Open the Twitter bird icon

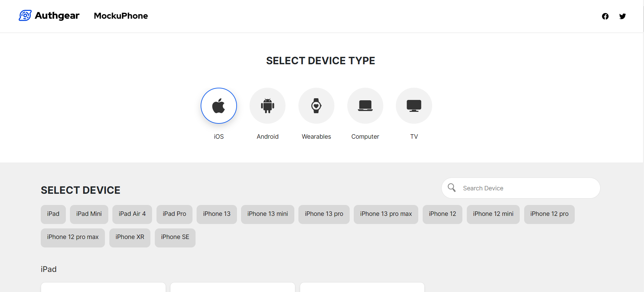(622, 16)
